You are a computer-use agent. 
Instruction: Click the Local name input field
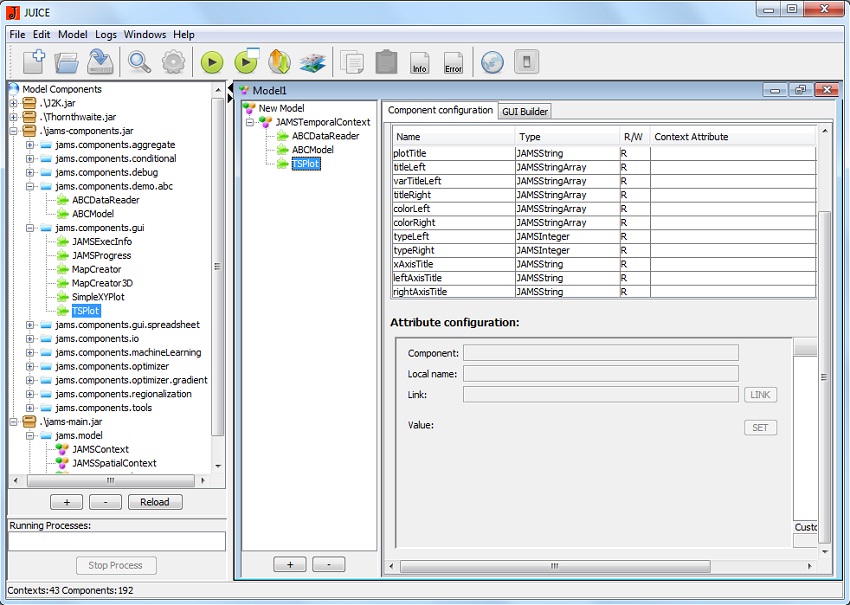[x=600, y=374]
